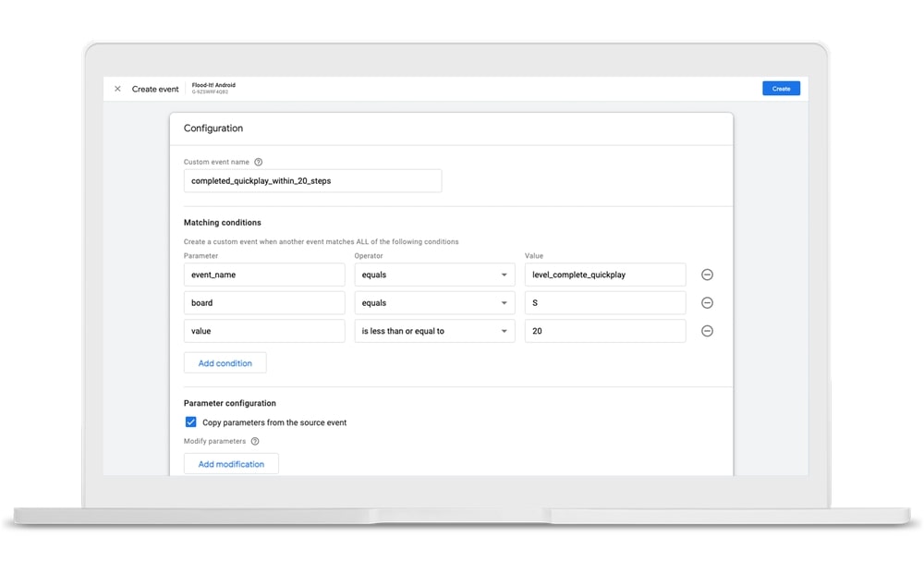This screenshot has width=924, height=574.
Task: Uncheck Copy parameters from the source event
Action: 191,422
